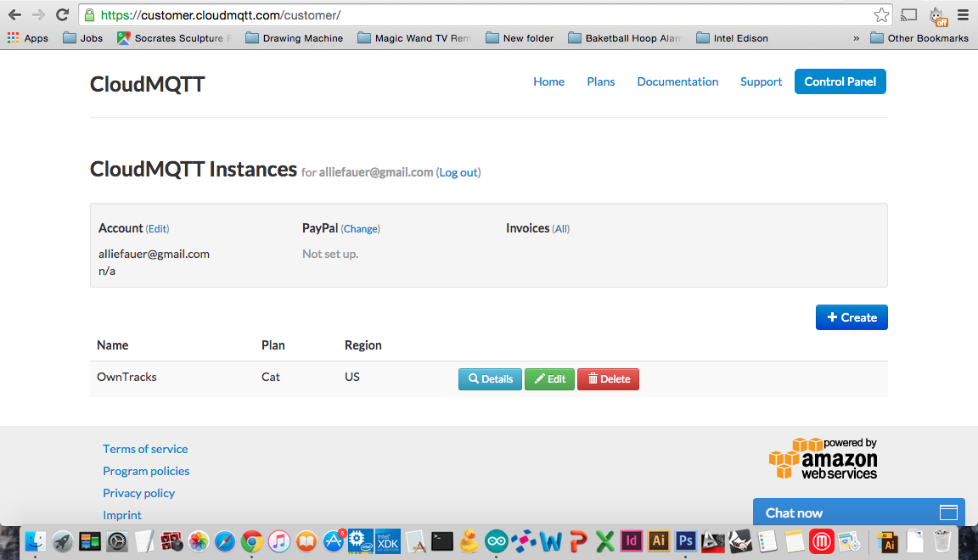Click the Create instance button
The height and width of the screenshot is (560, 978).
click(852, 317)
